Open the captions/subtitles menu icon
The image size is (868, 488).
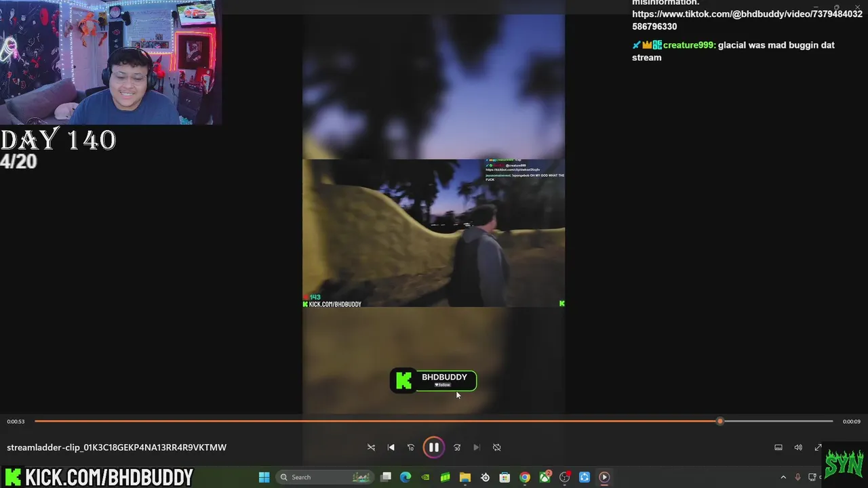click(x=778, y=447)
